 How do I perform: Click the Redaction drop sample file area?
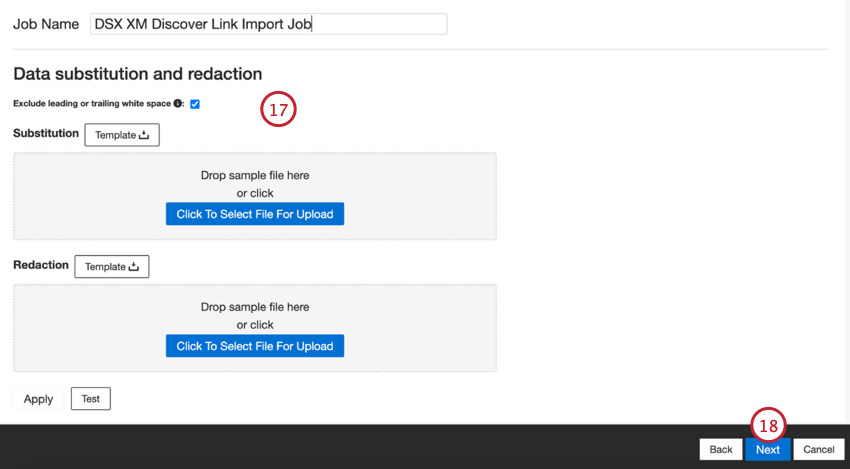[255, 328]
